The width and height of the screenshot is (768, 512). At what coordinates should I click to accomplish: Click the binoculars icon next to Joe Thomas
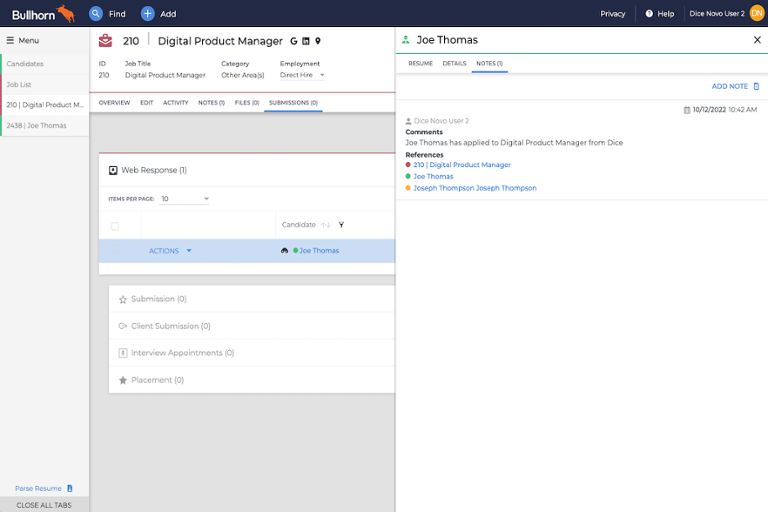[x=285, y=251]
